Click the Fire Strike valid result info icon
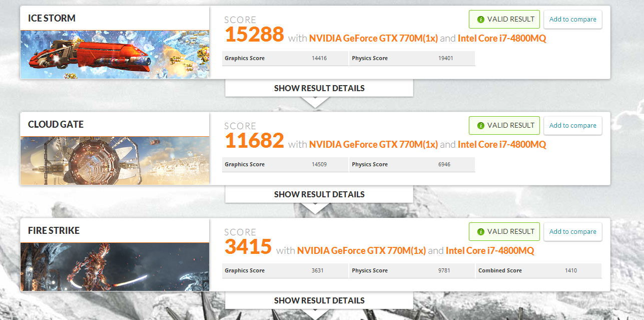 click(x=481, y=232)
